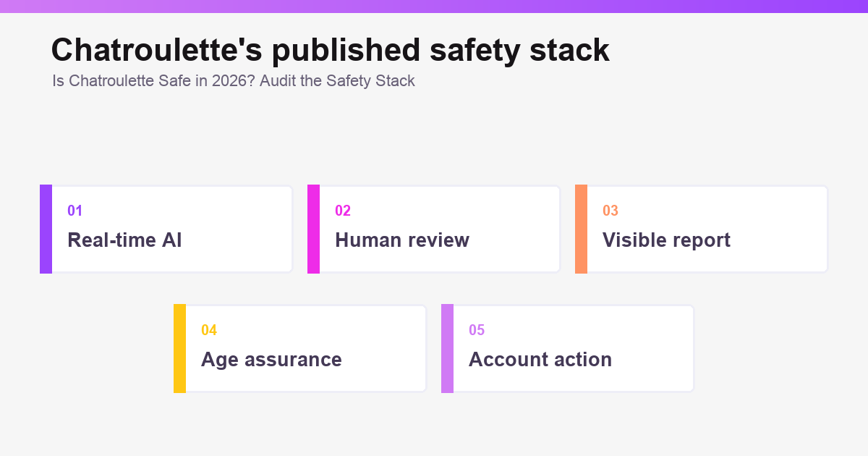
Task: Click the number "01" on the Real-time AI card
Action: pyautogui.click(x=75, y=211)
